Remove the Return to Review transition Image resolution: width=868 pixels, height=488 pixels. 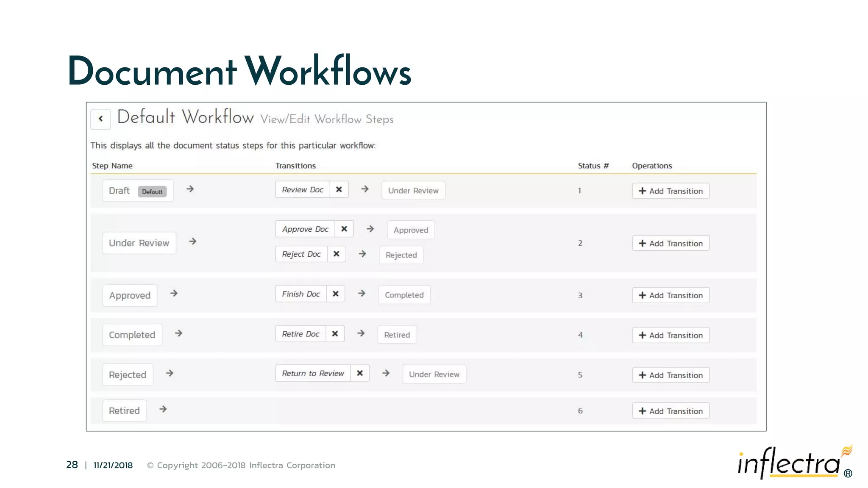360,373
